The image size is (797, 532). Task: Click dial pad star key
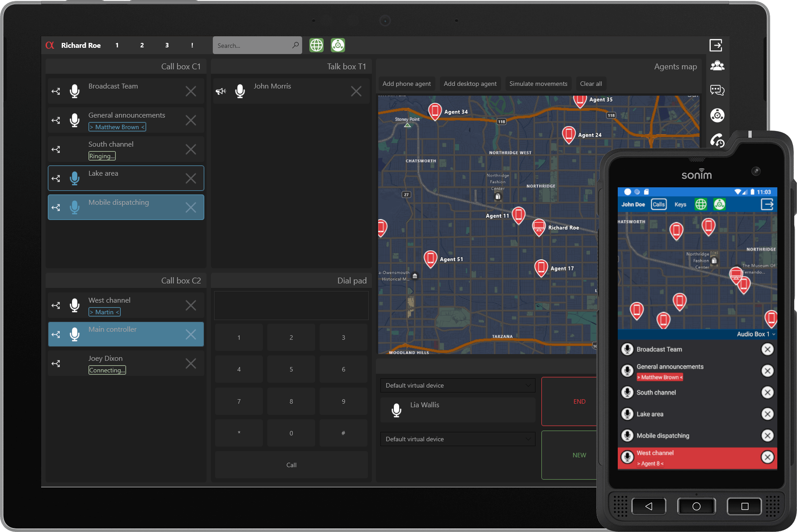click(239, 433)
